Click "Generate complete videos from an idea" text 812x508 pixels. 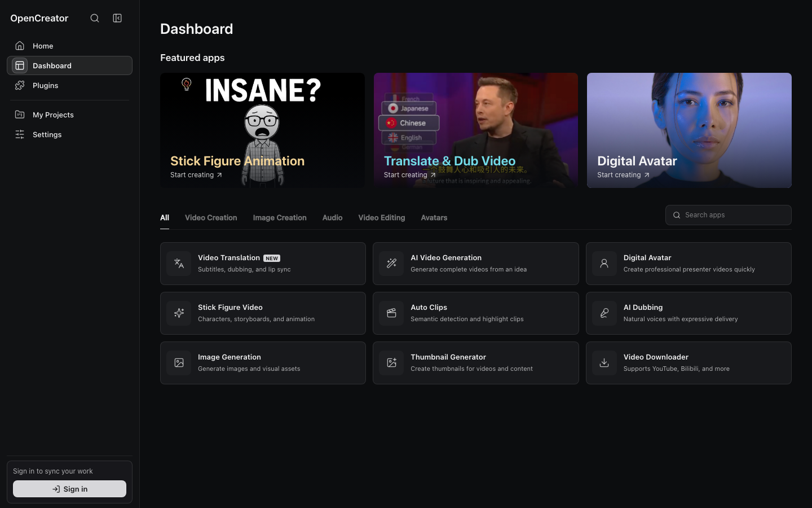tap(469, 269)
